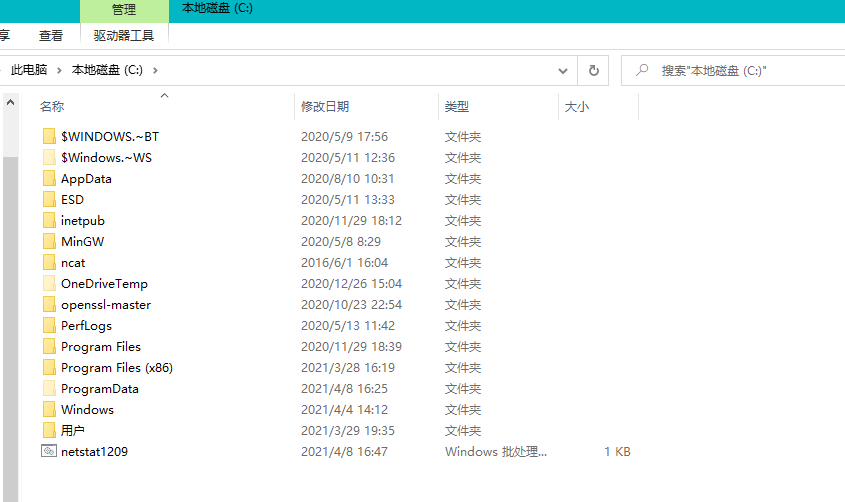Click the Program Files folder icon
845x502 pixels.
[x=49, y=346]
